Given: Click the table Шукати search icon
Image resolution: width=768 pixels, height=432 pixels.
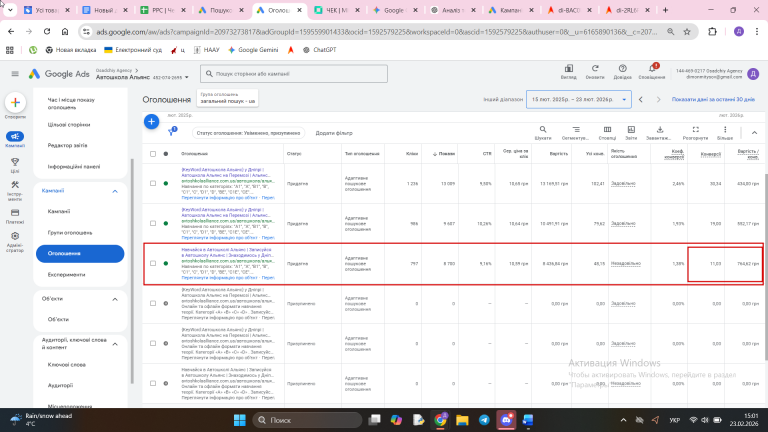Looking at the screenshot, I should [x=543, y=129].
